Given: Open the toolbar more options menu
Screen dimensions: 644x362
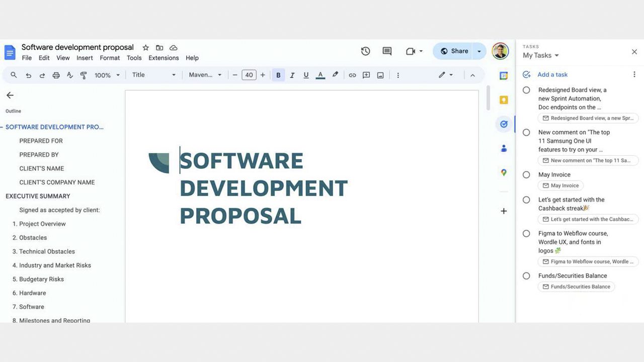Looking at the screenshot, I should (398, 75).
